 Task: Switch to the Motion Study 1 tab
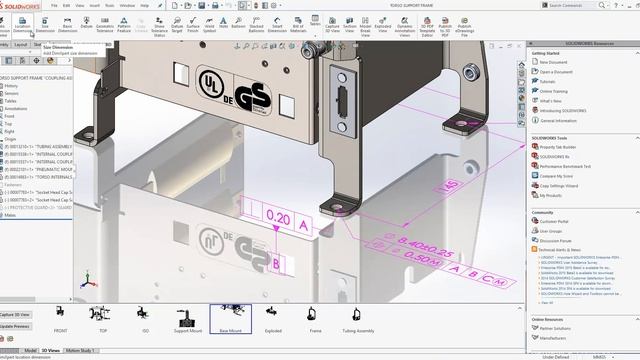pyautogui.click(x=80, y=351)
